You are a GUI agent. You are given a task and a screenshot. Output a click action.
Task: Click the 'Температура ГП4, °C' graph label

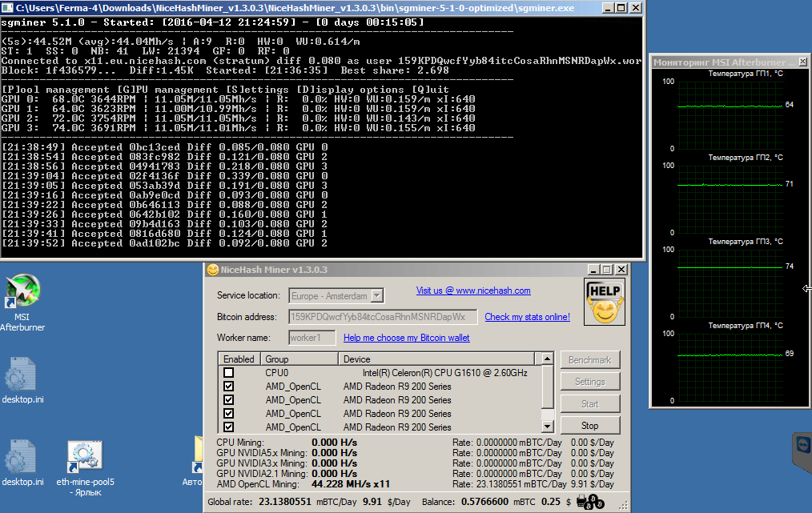tap(746, 326)
